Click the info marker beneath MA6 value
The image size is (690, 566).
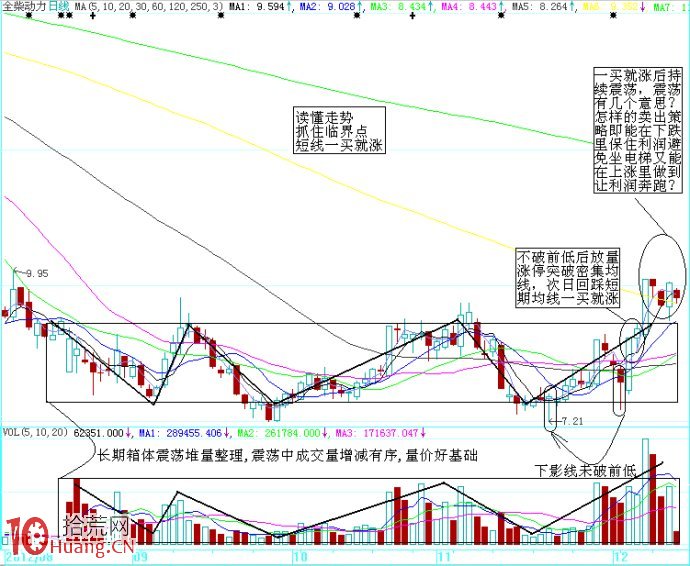tap(613, 15)
